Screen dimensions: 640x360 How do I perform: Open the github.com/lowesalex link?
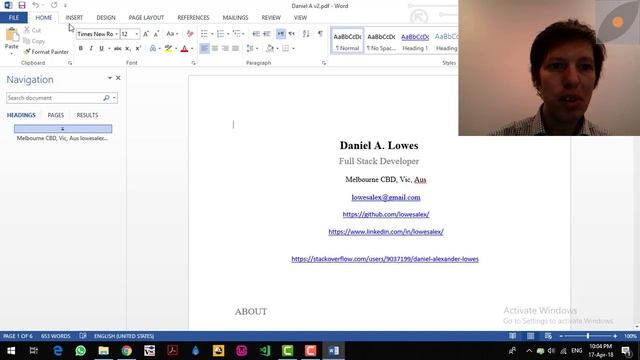386,214
